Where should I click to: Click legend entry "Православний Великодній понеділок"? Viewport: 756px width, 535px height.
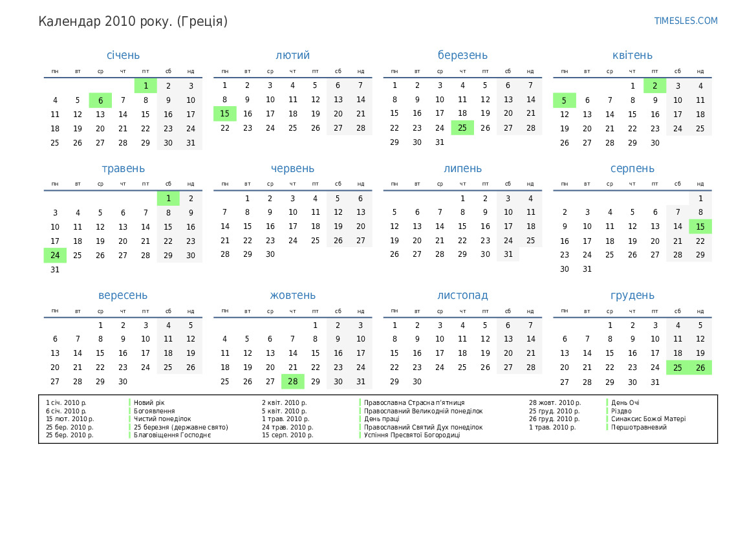pos(424,411)
